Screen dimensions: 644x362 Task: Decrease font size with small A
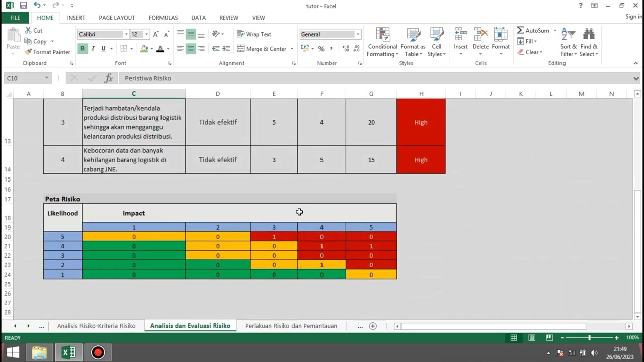point(166,34)
